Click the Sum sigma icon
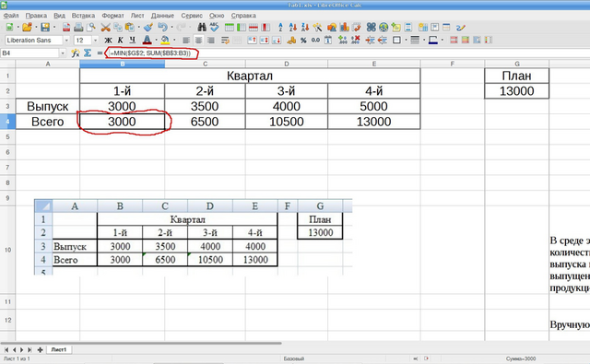Screen dimensions: 590x364 point(88,53)
